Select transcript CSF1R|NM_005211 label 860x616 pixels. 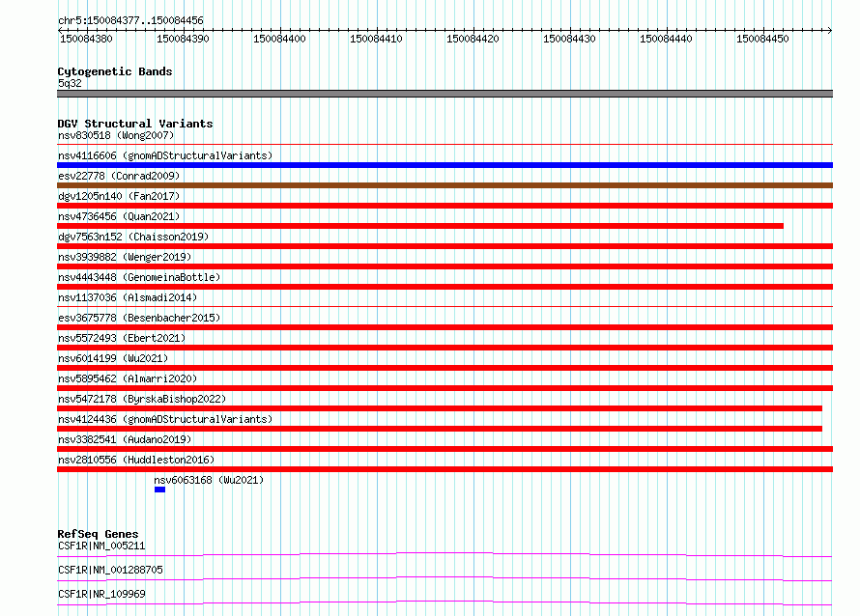tap(101, 546)
